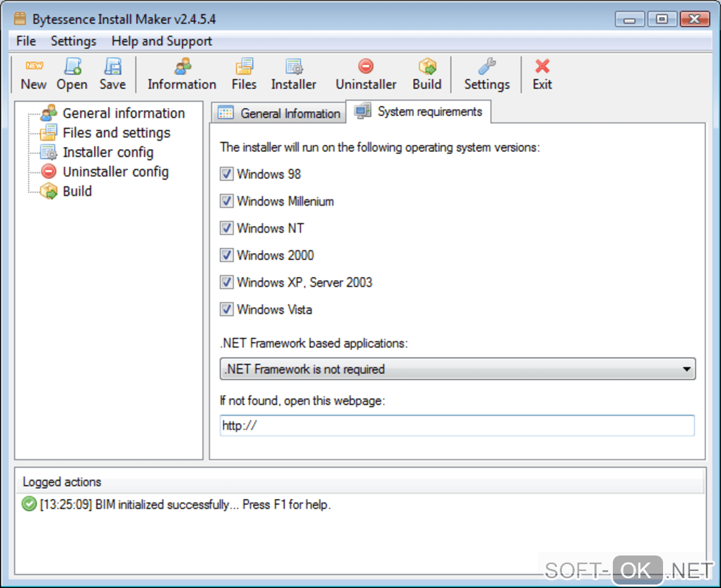The height and width of the screenshot is (588, 721).
Task: Click the Installer config tree icon
Action: pyautogui.click(x=49, y=152)
